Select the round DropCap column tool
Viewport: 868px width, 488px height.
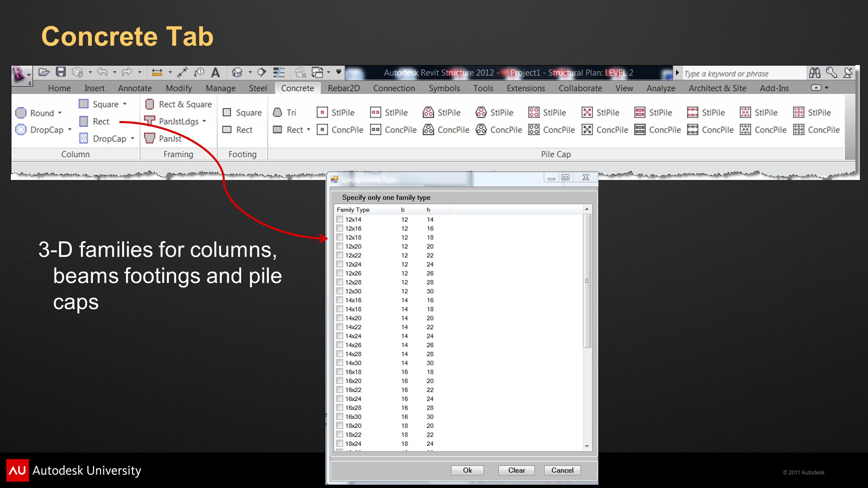coord(40,130)
